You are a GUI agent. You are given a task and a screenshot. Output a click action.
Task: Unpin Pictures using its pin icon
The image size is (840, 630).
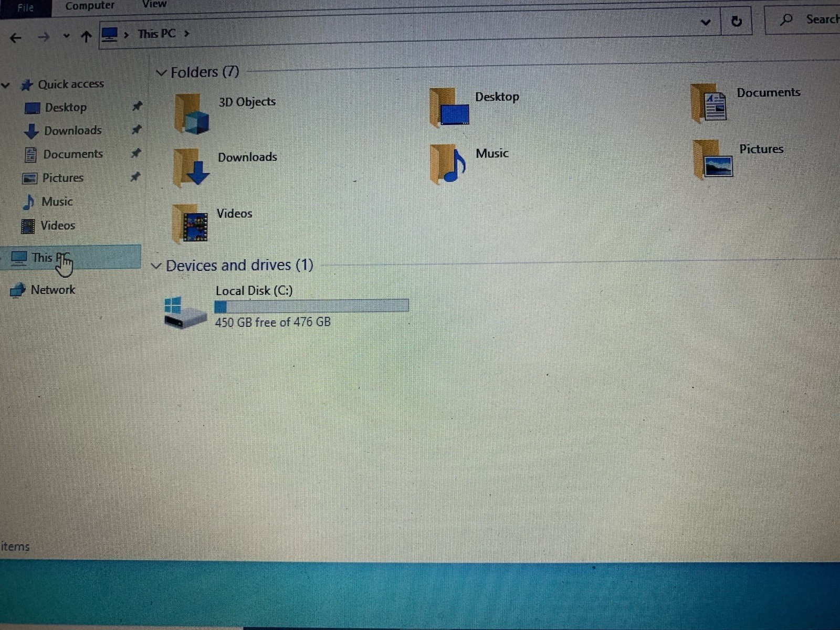135,176
